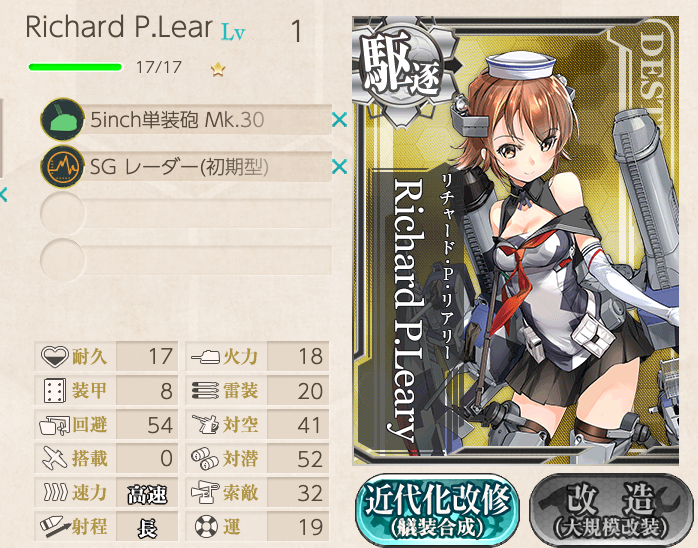This screenshot has width=698, height=548.
Task: Select the SG レーダー(初期型) equipment slot
Action: click(x=186, y=166)
